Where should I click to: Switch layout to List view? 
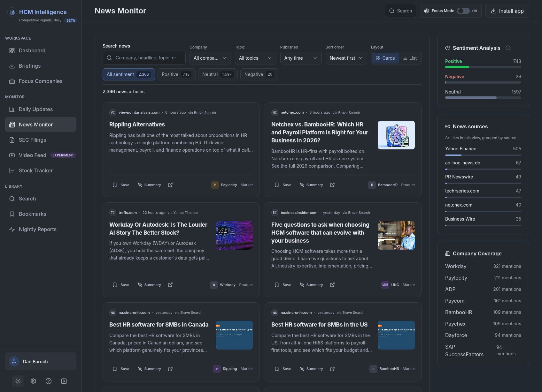[410, 58]
